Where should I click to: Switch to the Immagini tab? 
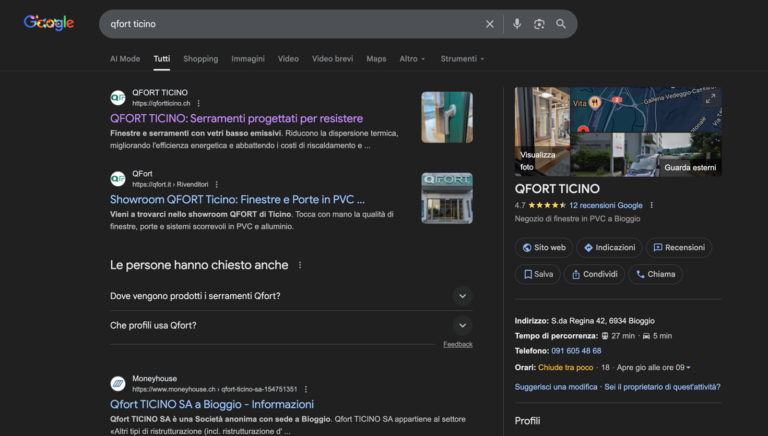248,59
